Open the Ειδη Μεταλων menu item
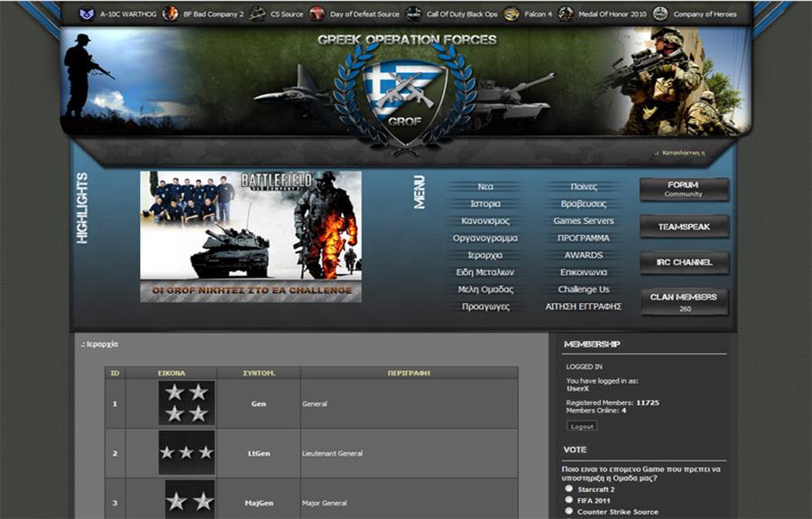Image resolution: width=812 pixels, height=519 pixels. pyautogui.click(x=485, y=272)
